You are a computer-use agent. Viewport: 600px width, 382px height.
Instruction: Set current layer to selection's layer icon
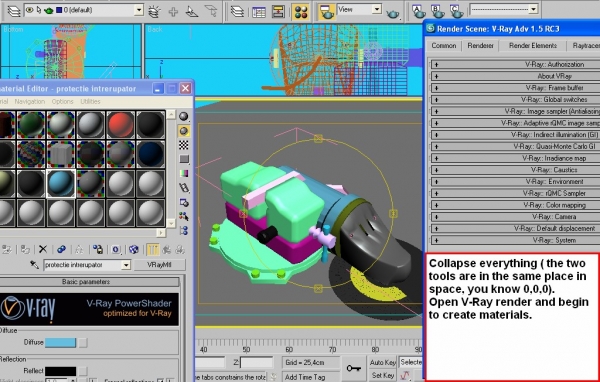pos(210,11)
